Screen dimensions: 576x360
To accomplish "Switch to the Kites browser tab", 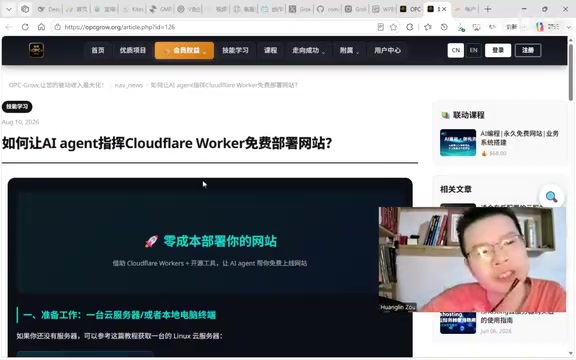I will (133, 9).
